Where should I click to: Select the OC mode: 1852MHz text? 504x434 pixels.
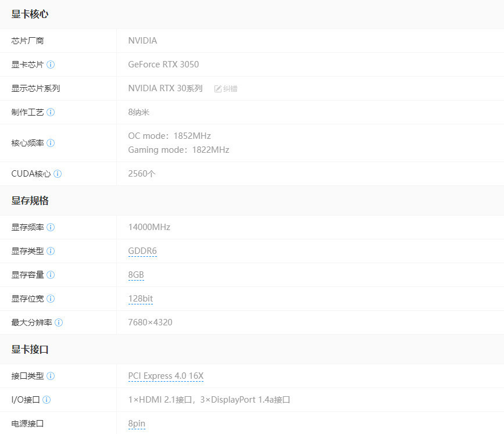coord(169,136)
